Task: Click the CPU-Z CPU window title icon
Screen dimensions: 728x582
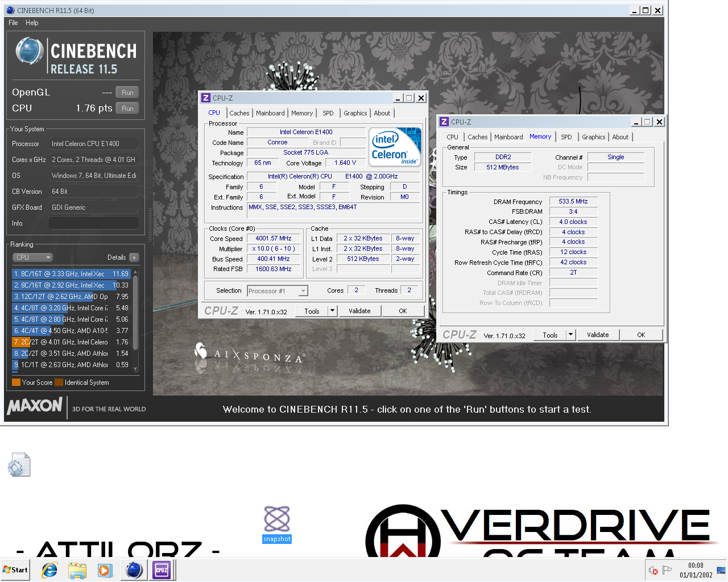Action: [x=206, y=98]
